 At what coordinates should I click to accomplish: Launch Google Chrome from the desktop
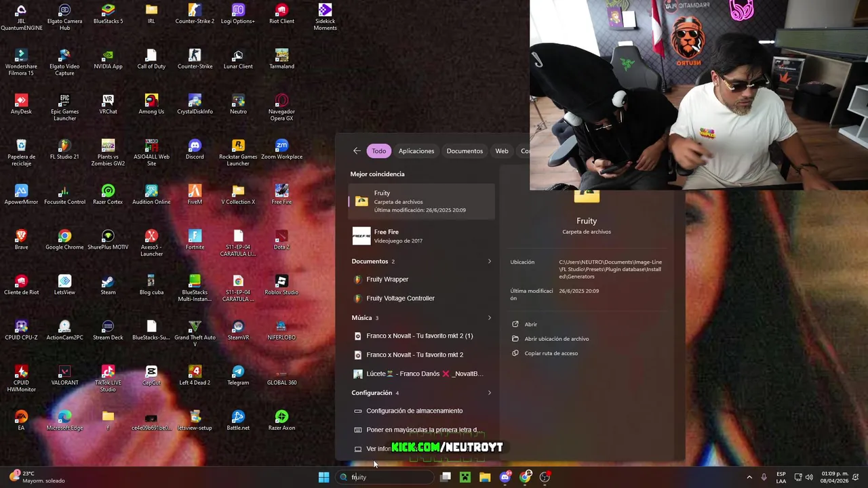64,240
